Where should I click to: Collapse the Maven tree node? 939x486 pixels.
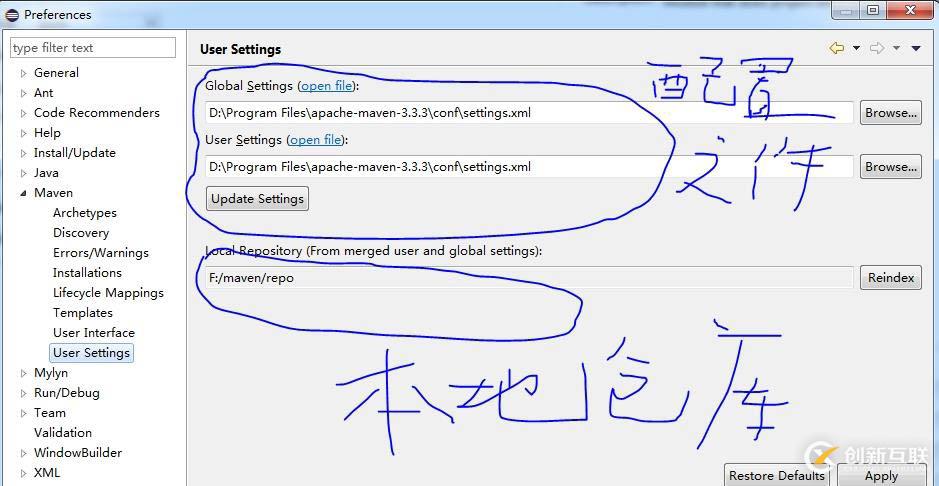[x=23, y=193]
